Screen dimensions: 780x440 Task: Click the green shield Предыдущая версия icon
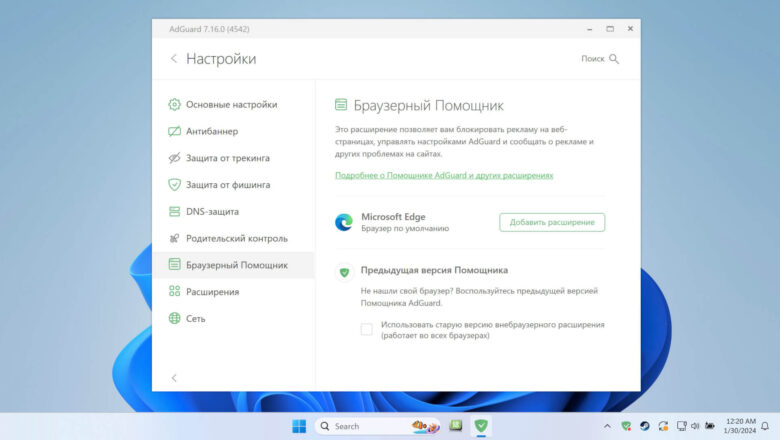[x=344, y=272]
